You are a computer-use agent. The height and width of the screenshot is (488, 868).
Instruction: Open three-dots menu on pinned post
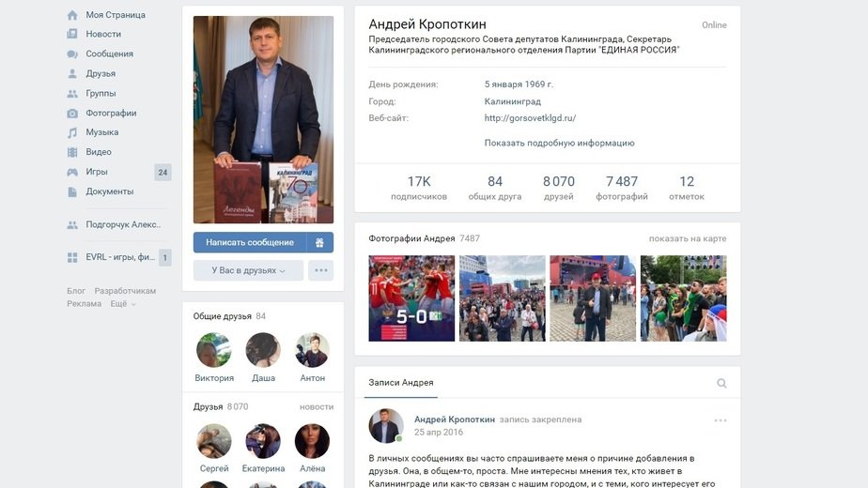(721, 420)
